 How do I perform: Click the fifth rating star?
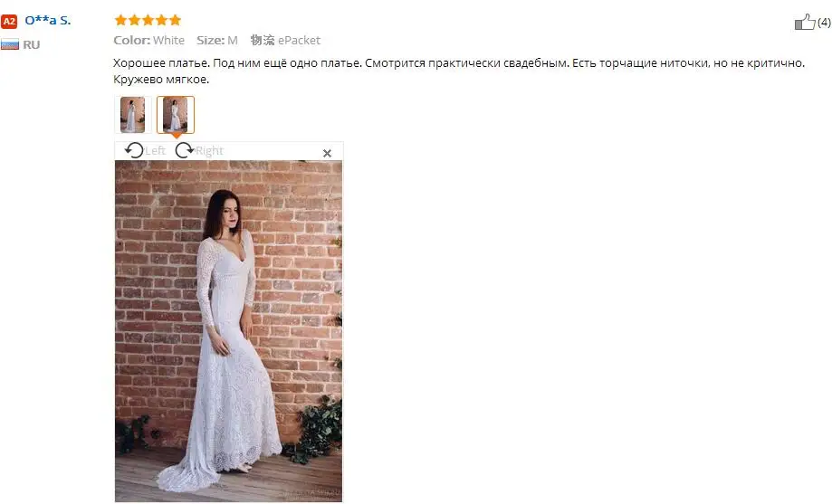tap(175, 20)
